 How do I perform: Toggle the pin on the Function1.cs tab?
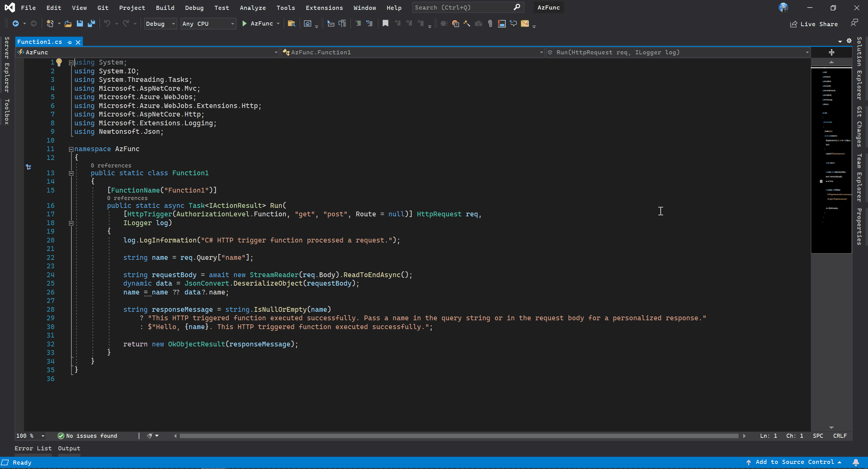coord(69,42)
